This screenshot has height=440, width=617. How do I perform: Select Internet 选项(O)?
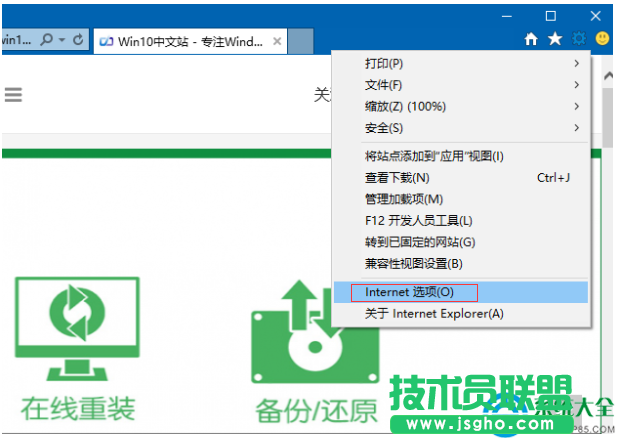tap(461, 292)
